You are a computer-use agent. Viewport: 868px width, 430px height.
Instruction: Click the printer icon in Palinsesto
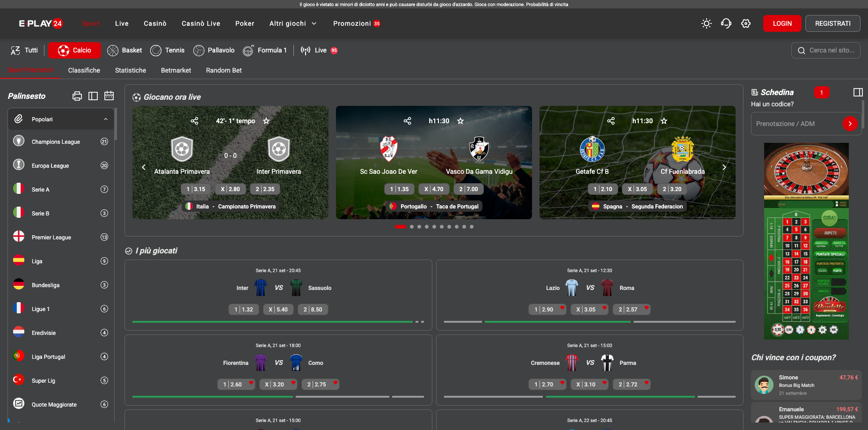(x=77, y=96)
